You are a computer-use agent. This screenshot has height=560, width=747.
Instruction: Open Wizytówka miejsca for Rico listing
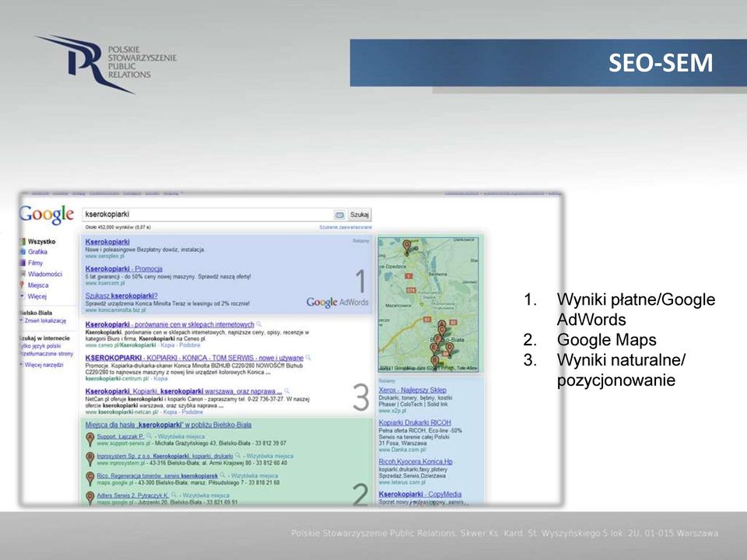254,475
